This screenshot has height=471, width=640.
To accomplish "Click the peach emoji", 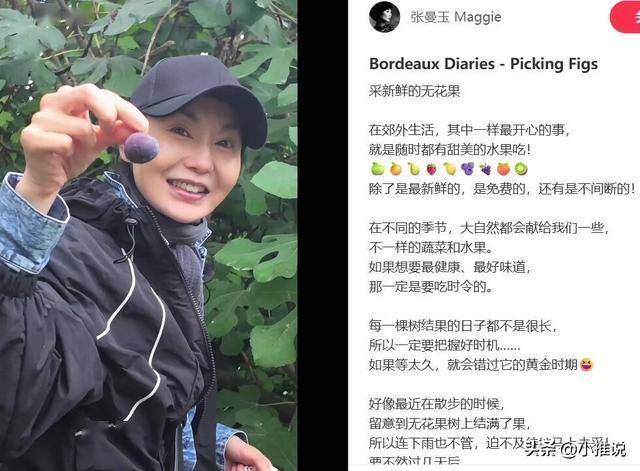I will (503, 169).
